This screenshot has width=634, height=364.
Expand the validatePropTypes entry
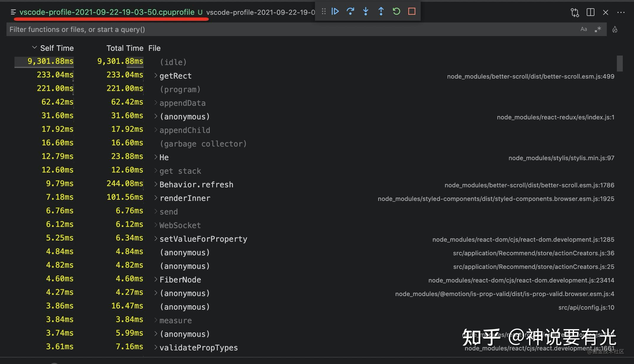(156, 347)
